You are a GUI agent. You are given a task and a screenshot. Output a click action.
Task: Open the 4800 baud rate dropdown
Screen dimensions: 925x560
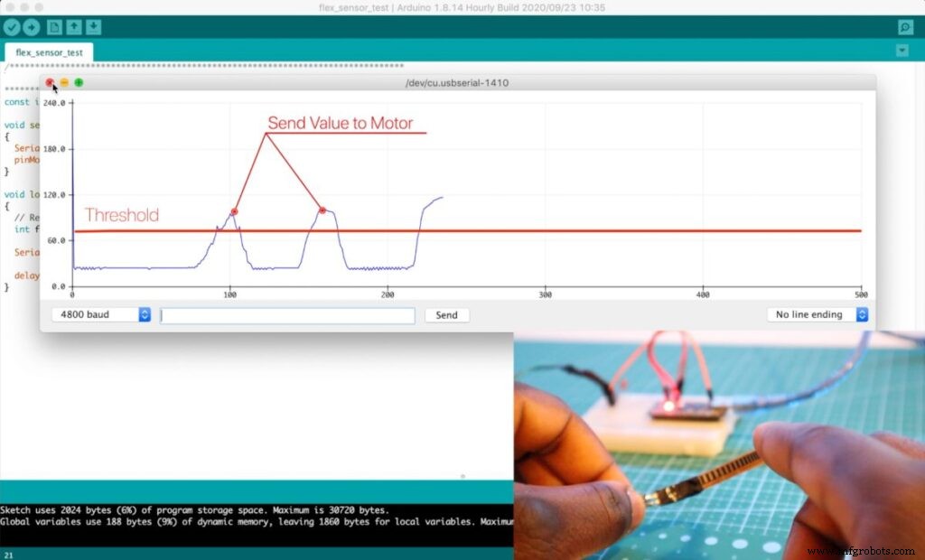(x=101, y=314)
